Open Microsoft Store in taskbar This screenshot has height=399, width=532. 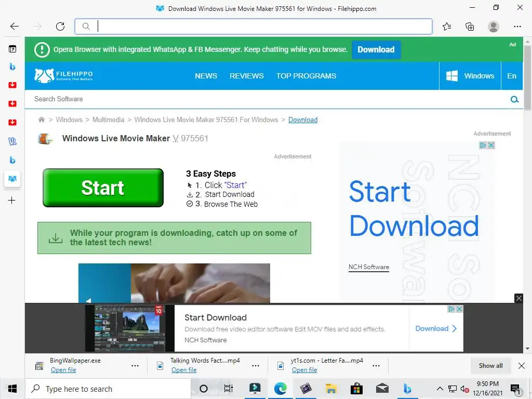pos(356,389)
